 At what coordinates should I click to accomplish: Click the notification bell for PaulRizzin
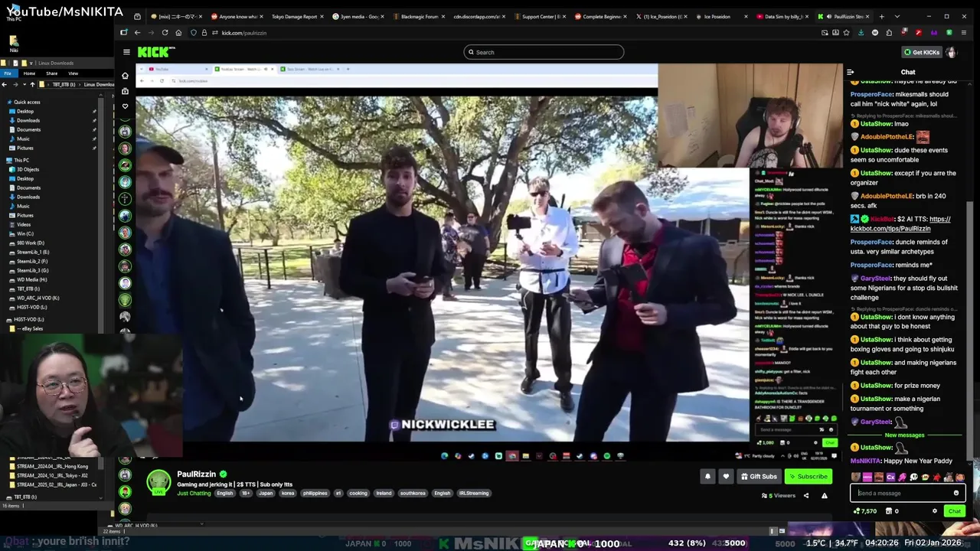pyautogui.click(x=707, y=476)
